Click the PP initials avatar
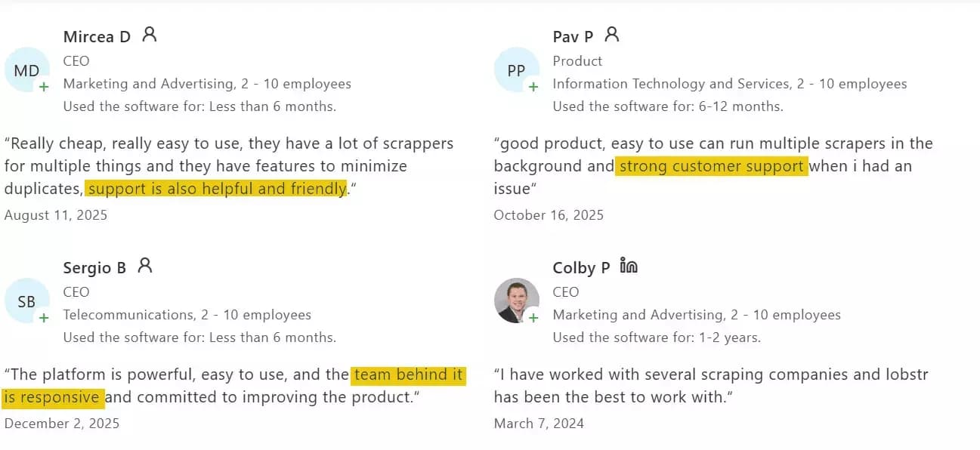This screenshot has width=980, height=450. pos(515,71)
